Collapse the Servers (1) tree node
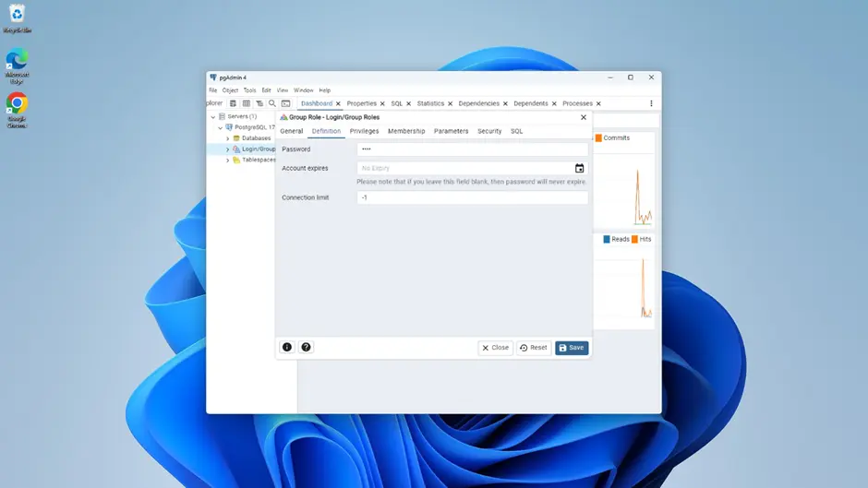 pos(213,117)
